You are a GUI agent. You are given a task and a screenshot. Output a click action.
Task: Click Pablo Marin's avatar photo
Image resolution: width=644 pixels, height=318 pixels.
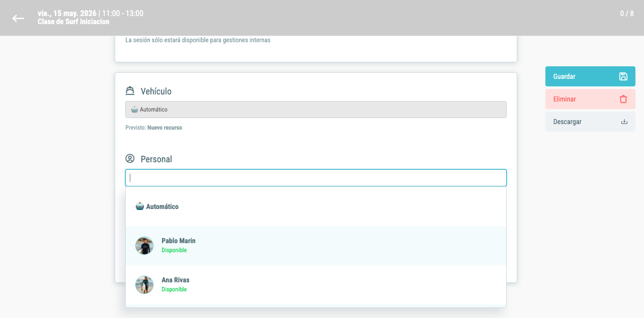pyautogui.click(x=144, y=246)
